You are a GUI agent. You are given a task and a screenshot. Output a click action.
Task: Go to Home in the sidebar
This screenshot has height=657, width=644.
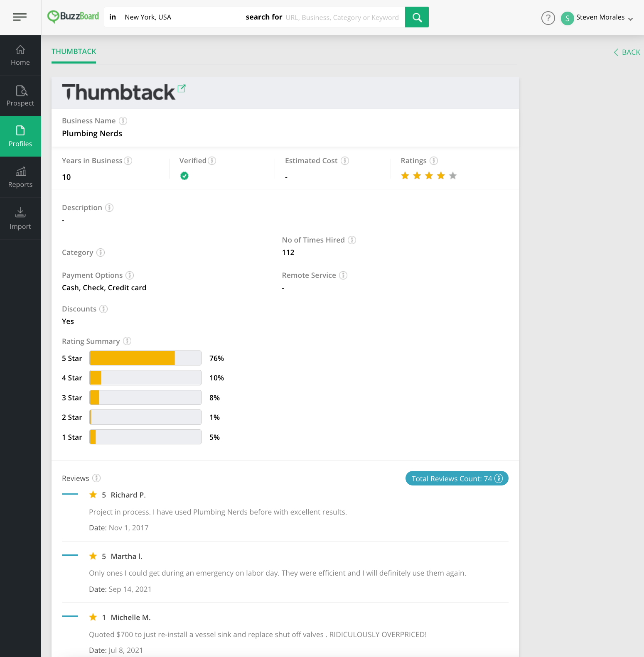(x=20, y=56)
